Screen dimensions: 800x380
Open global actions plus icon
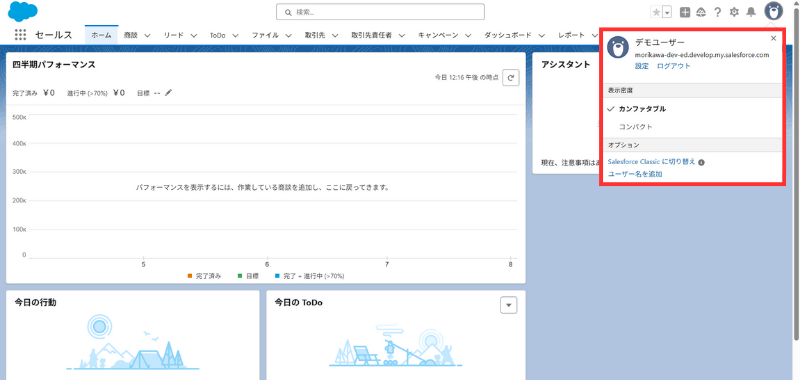(x=685, y=12)
